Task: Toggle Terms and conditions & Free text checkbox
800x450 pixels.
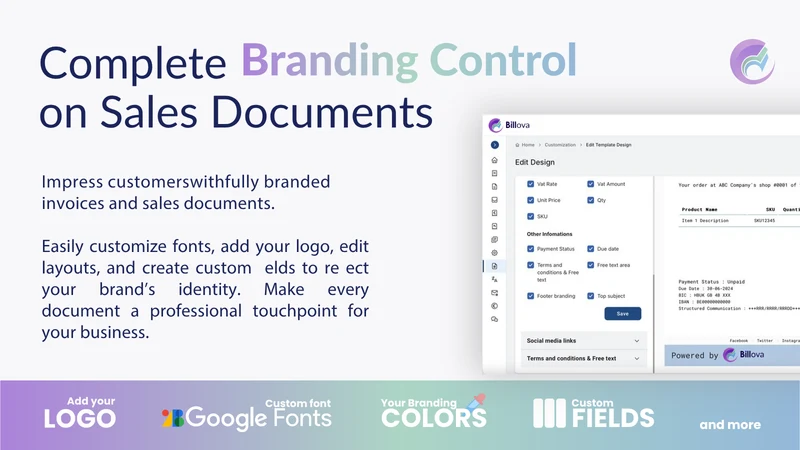Action: [x=531, y=265]
